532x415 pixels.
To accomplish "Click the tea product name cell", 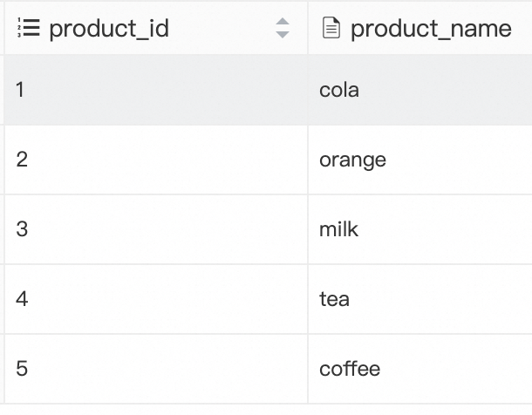I will point(334,299).
